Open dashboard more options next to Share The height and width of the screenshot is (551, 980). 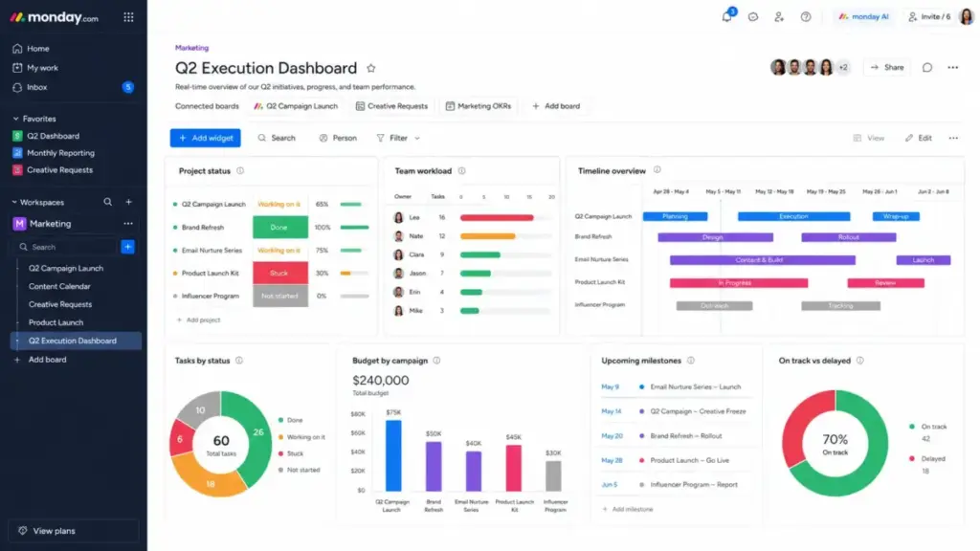952,68
